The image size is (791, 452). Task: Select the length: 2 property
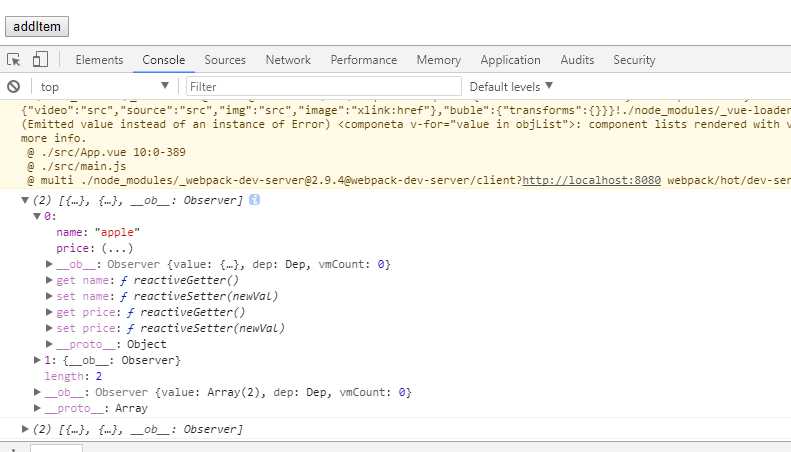73,376
